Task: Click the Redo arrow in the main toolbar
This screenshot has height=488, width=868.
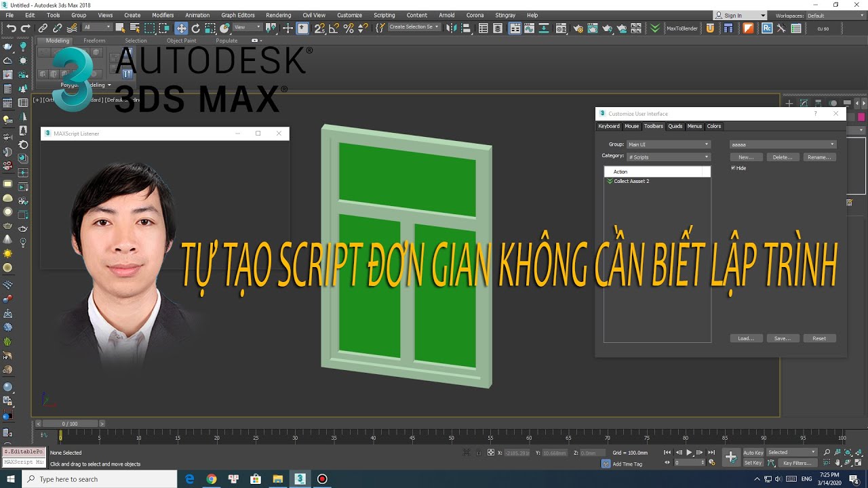Action: [x=25, y=28]
